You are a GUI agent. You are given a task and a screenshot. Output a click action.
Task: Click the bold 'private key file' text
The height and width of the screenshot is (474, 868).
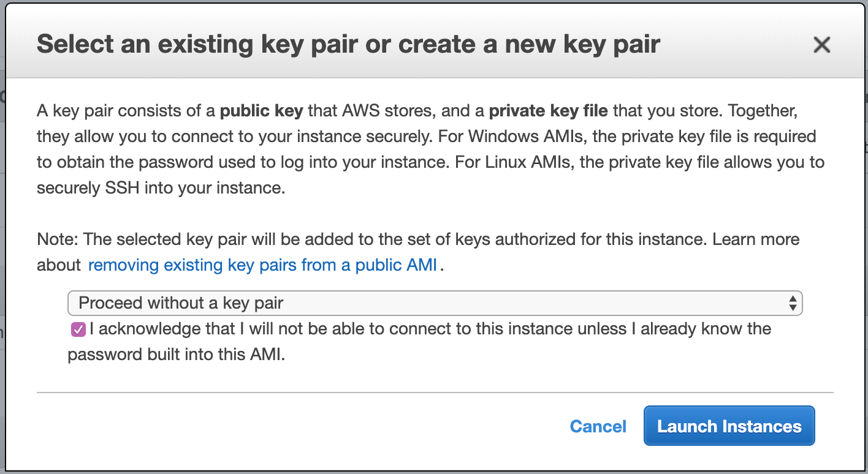coord(548,111)
